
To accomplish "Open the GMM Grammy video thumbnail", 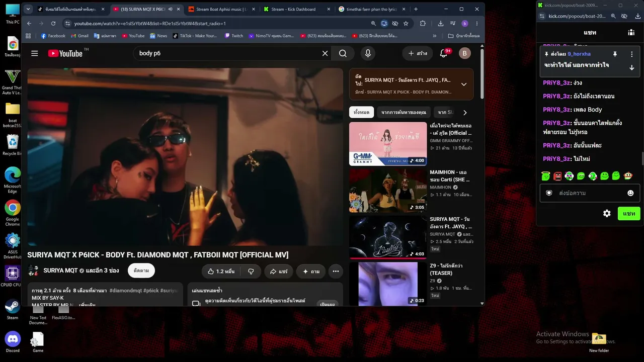I will tap(388, 144).
